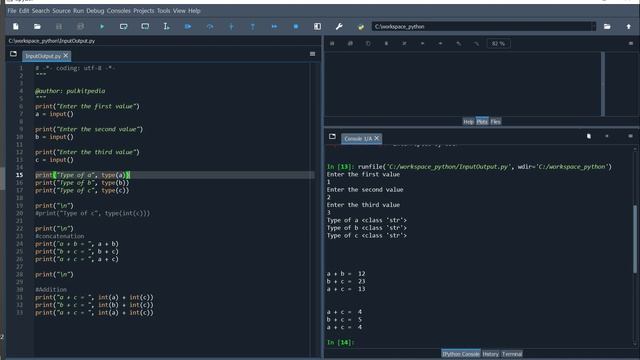Switch to the Plots pane tab
Screen dimensions: 640x360
click(482, 122)
